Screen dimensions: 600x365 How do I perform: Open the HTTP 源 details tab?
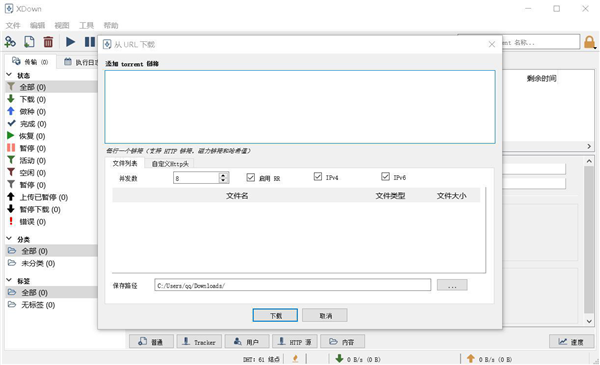(295, 341)
